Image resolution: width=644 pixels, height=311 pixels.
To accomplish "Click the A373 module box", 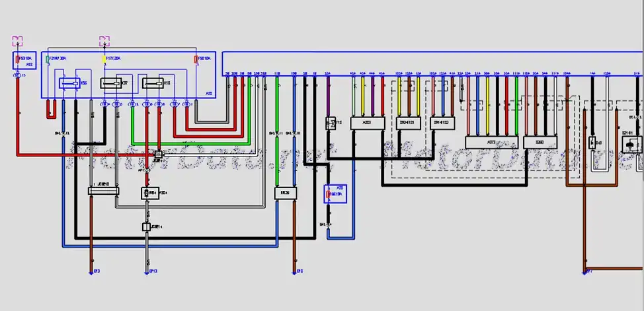I will (x=491, y=142).
